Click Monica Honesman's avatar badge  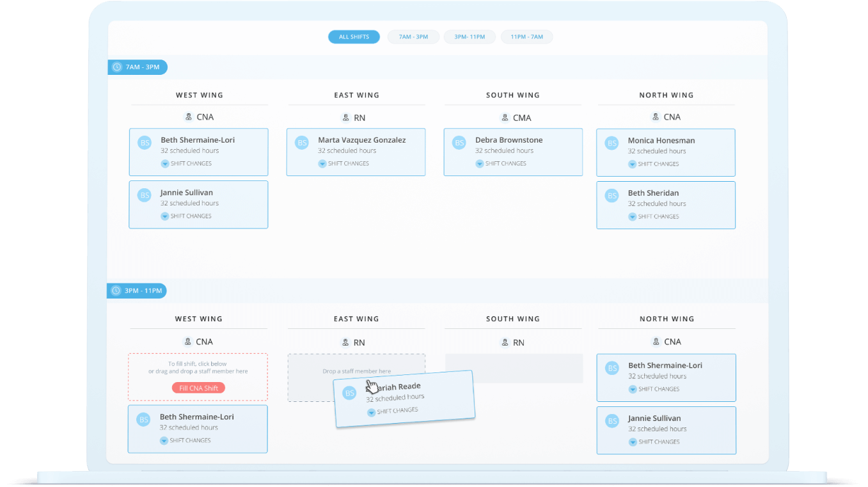click(x=612, y=143)
